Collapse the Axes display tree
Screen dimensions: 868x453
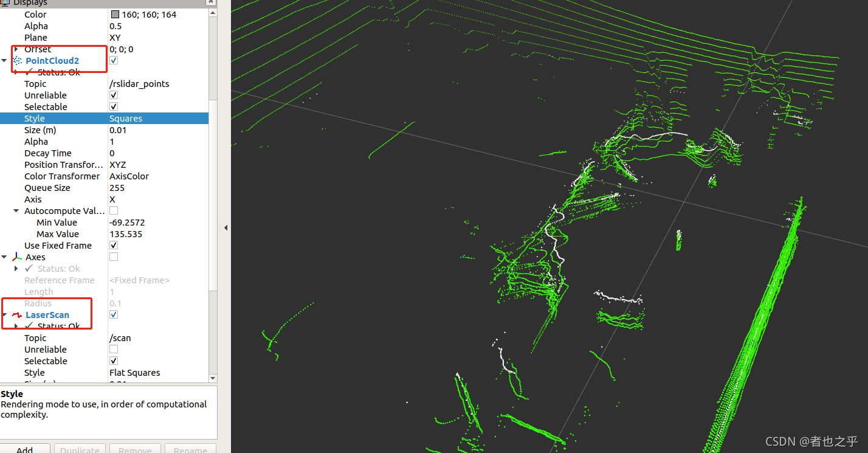point(5,257)
